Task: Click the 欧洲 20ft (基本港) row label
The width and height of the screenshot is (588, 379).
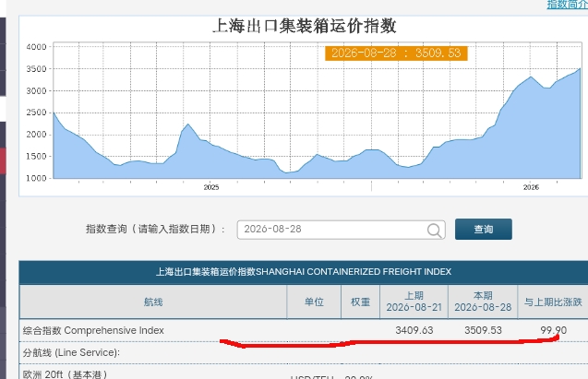Action: point(66,374)
